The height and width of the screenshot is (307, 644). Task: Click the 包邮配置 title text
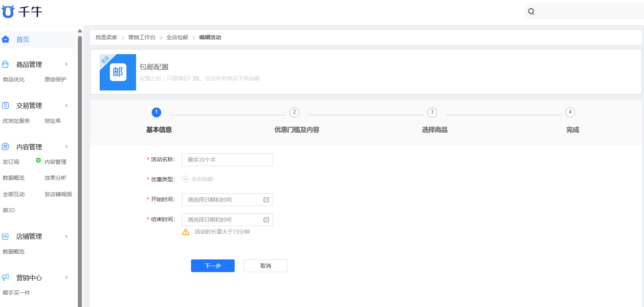pyautogui.click(x=154, y=67)
